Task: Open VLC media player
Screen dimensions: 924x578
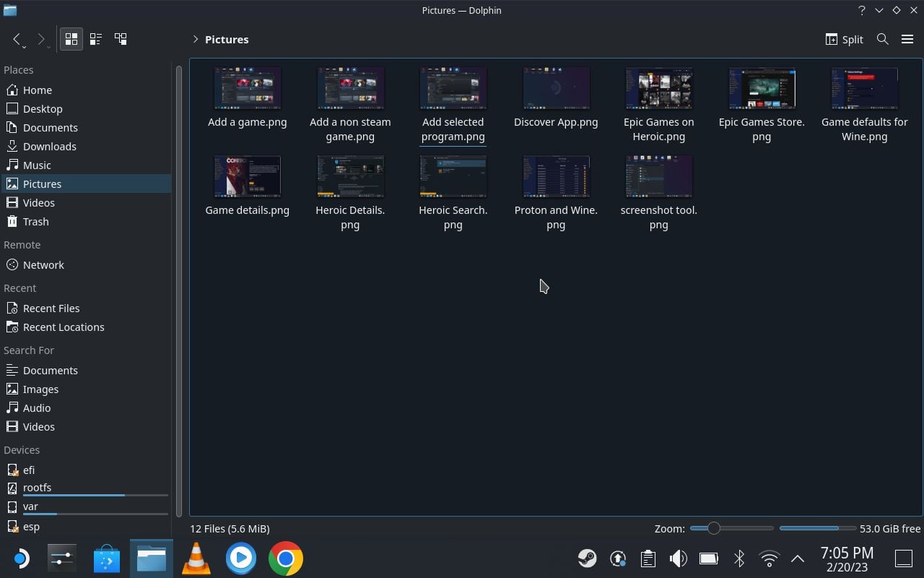Action: pyautogui.click(x=196, y=558)
